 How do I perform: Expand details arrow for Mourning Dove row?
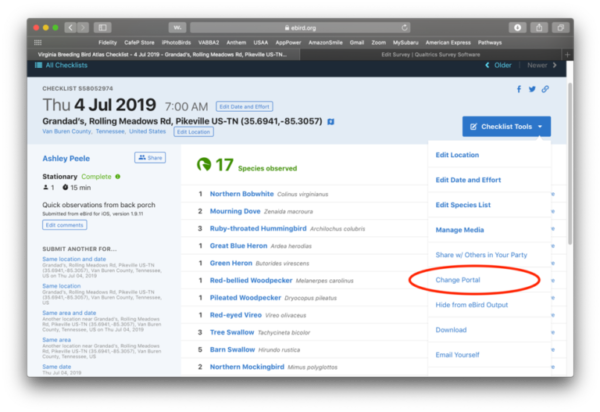coord(553,212)
